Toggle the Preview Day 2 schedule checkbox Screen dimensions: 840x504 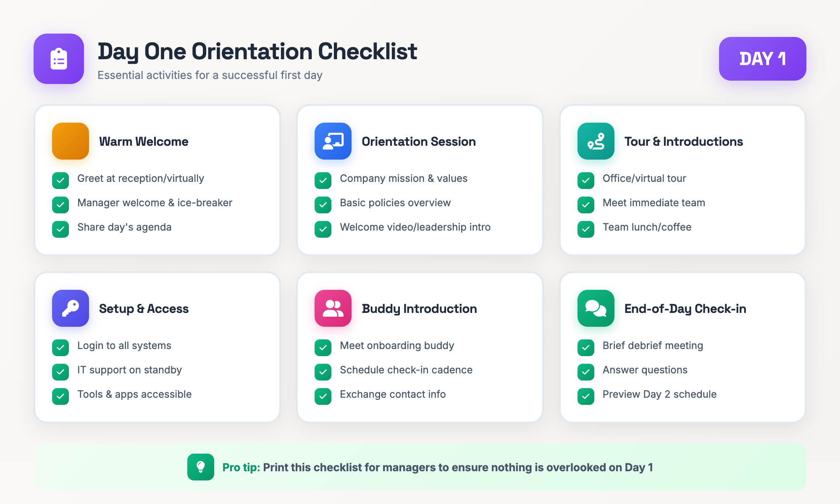click(586, 396)
